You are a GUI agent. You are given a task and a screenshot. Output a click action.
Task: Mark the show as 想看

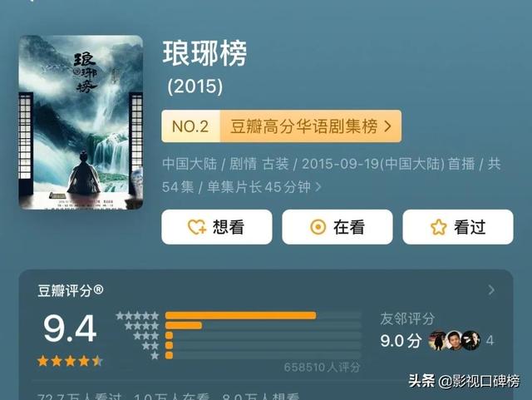tap(217, 227)
